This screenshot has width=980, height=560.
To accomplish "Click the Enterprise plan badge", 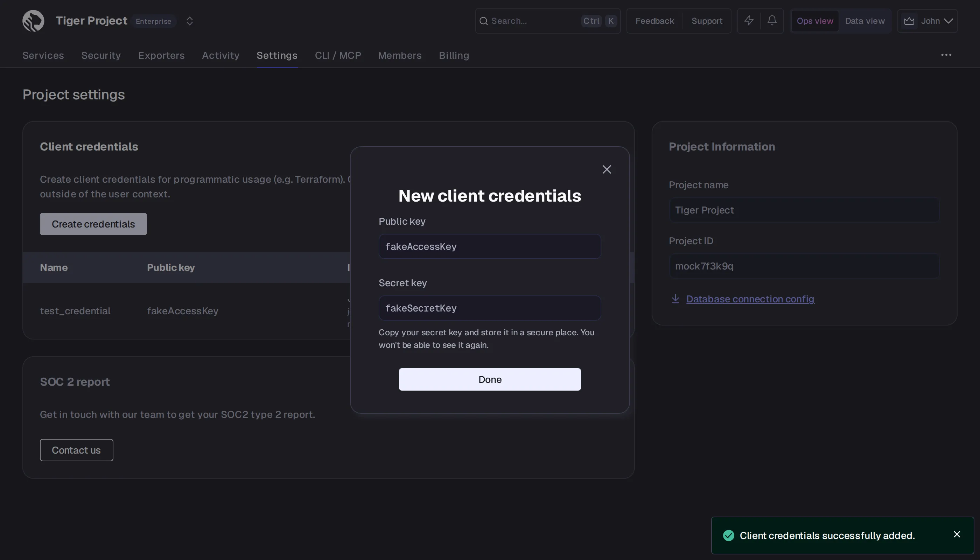I will 153,21.
